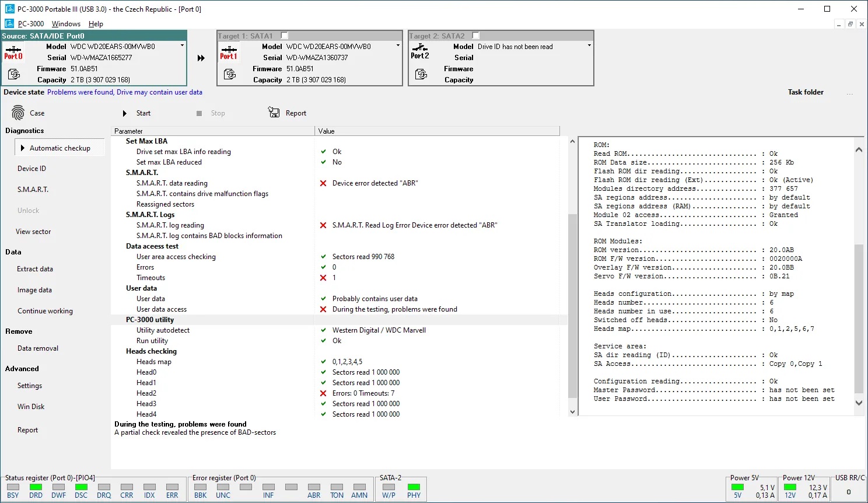Enable the Target 1: SATA1 checkbox
Viewport: 868px width, 503px height.
click(285, 36)
